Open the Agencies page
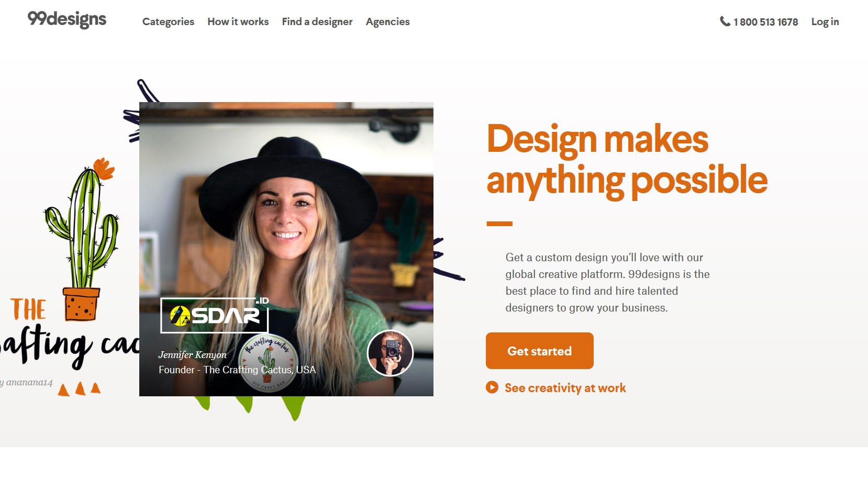 [x=387, y=21]
